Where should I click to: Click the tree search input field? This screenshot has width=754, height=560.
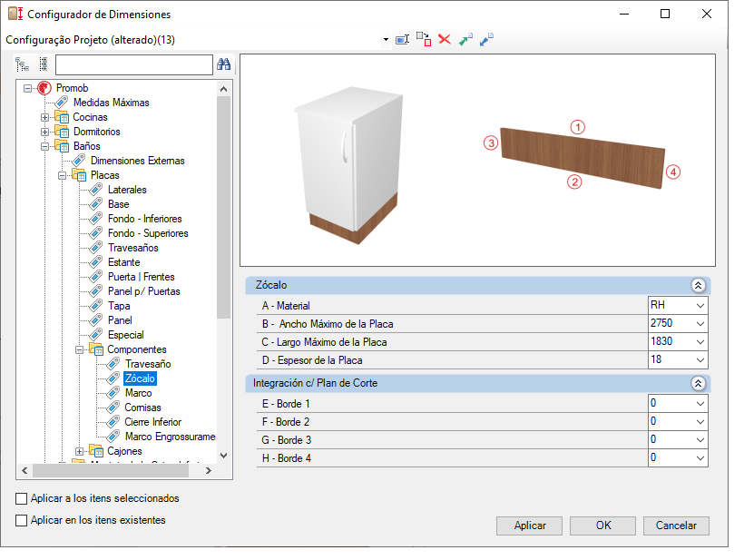pyautogui.click(x=134, y=64)
